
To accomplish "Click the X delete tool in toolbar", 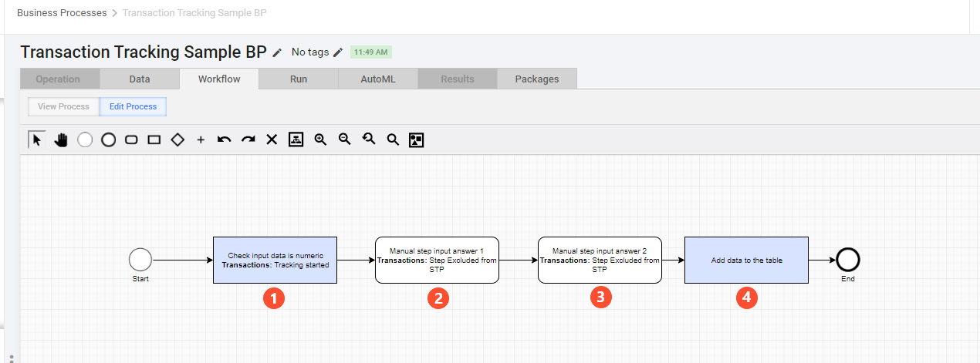I will click(x=272, y=139).
